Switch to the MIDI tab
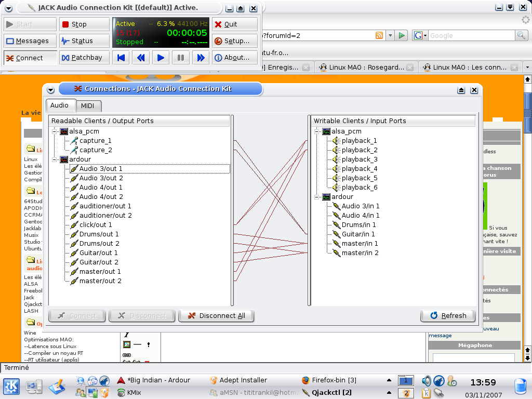Image resolution: width=532 pixels, height=399 pixels. 87,106
